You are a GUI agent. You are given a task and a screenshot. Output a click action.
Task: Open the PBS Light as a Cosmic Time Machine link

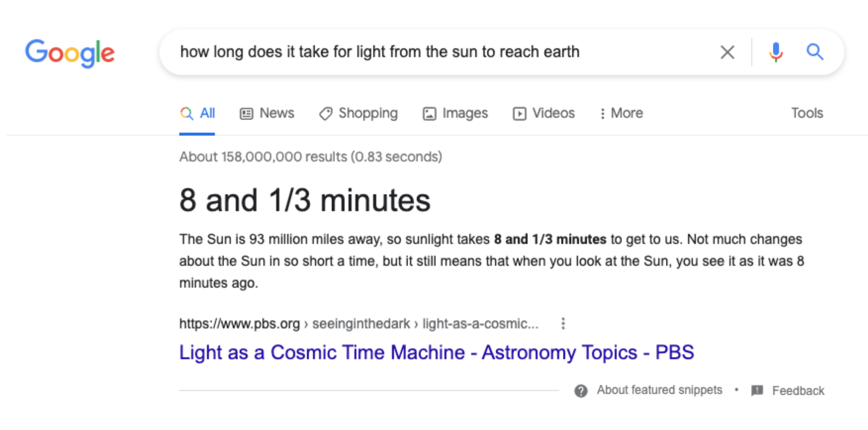click(x=436, y=352)
